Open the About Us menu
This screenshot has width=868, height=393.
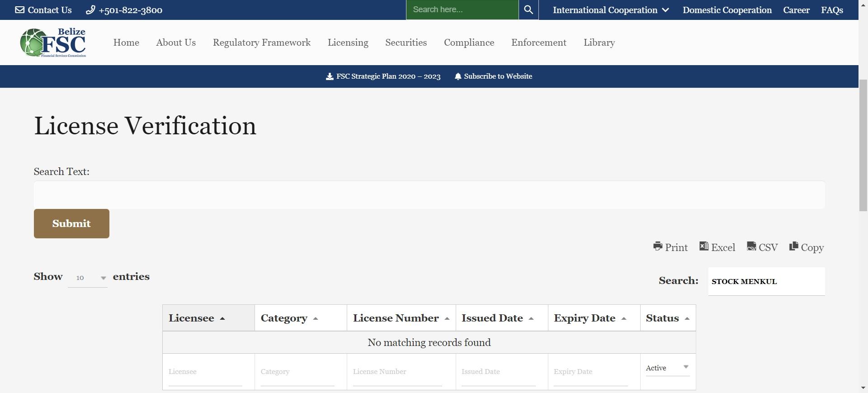coord(176,43)
